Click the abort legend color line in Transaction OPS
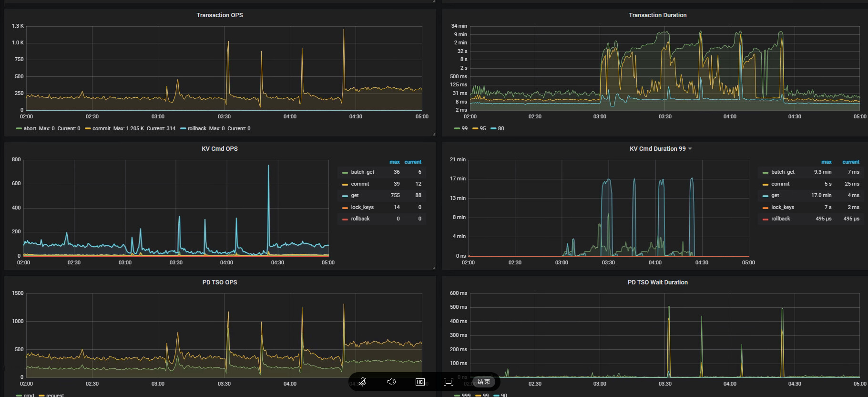Screen dimensions: 868x397 coord(19,129)
